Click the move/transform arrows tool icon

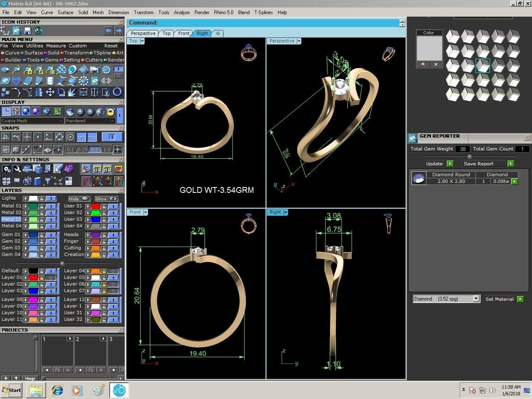point(50,92)
